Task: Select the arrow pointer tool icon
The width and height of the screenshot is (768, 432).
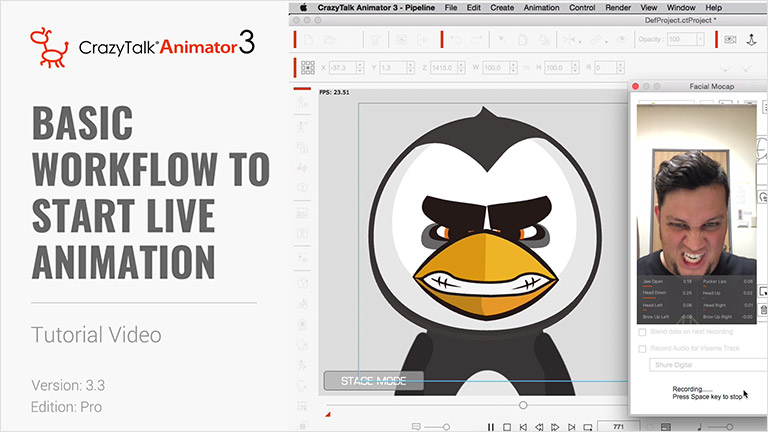Action: (502, 40)
